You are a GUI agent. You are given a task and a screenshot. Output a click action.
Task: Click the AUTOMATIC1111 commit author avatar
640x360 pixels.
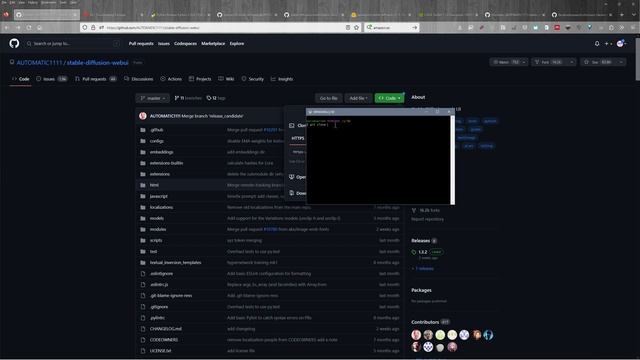click(x=143, y=116)
